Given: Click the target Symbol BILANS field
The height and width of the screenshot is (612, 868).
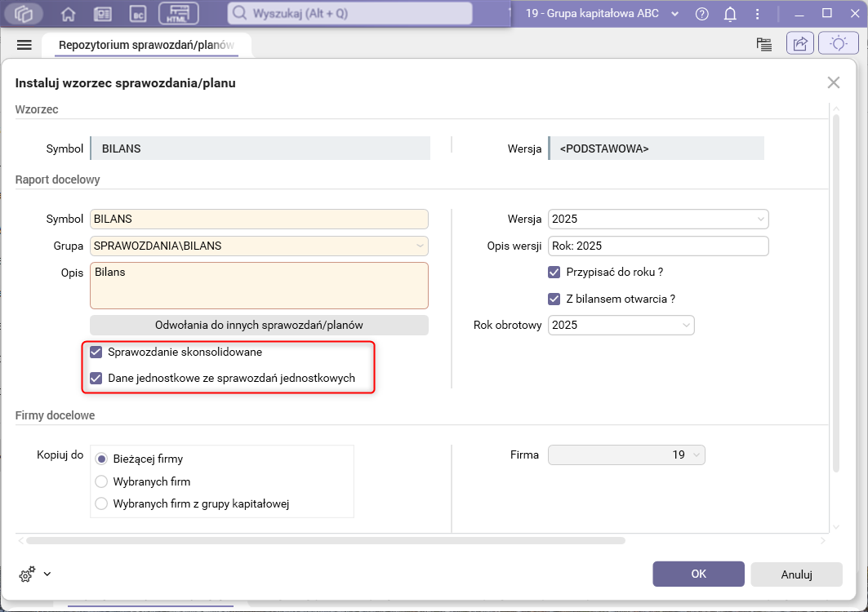Looking at the screenshot, I should [x=259, y=220].
